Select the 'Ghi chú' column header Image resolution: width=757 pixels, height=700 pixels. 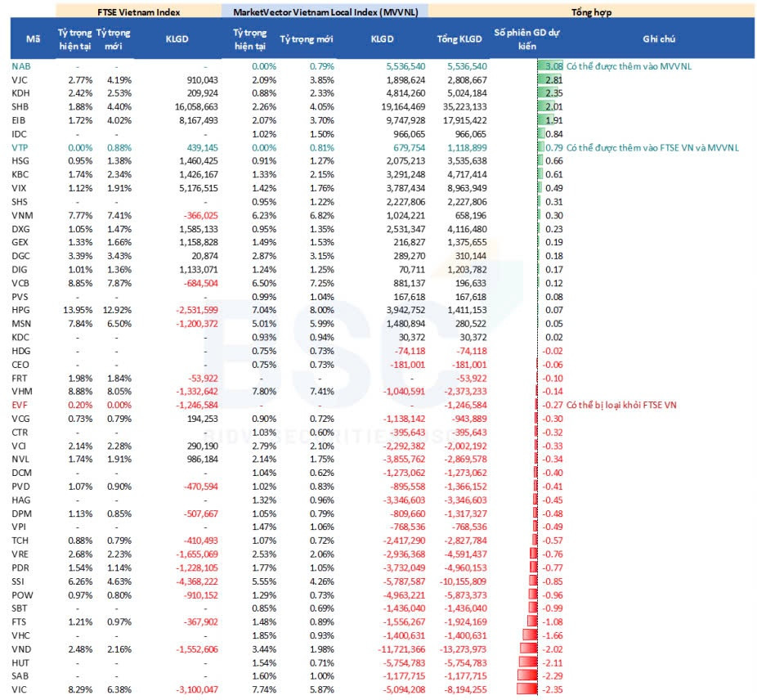(x=659, y=39)
